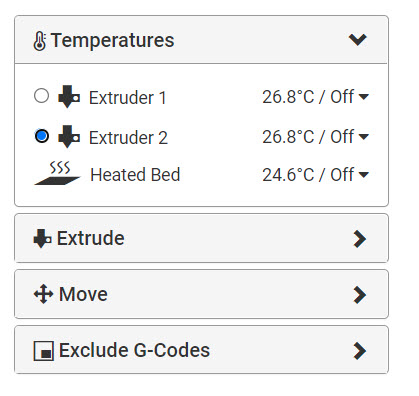Click the nozzle icon in Extrude panel
The height and width of the screenshot is (396, 419).
point(42,239)
